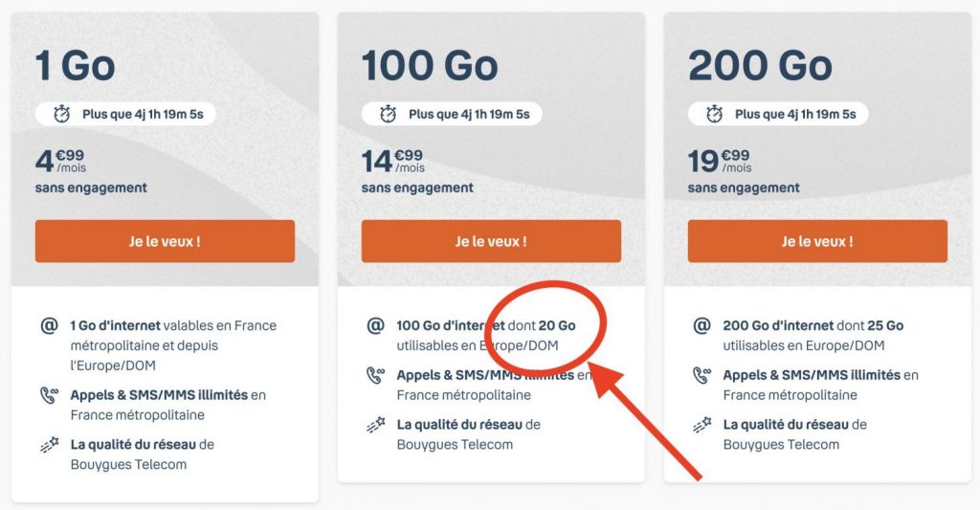The width and height of the screenshot is (980, 510).
Task: Click the stopwatch icon in the 1 Go card
Action: click(x=62, y=114)
